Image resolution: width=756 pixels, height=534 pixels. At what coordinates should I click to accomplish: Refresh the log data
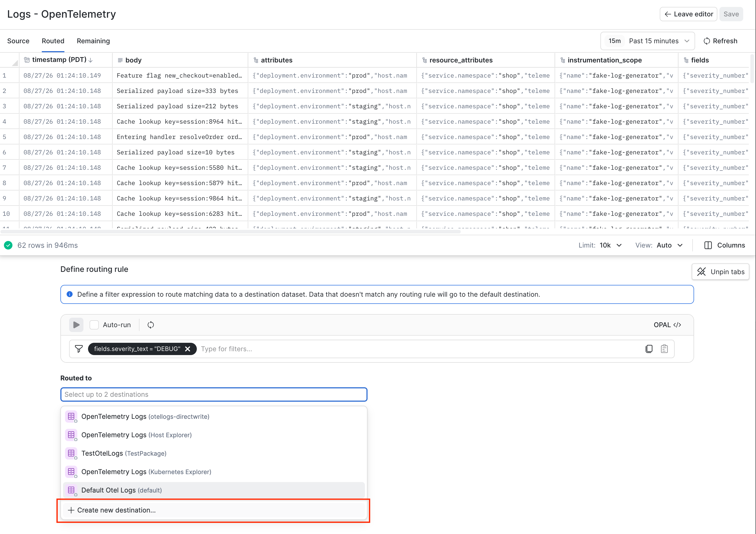click(720, 41)
